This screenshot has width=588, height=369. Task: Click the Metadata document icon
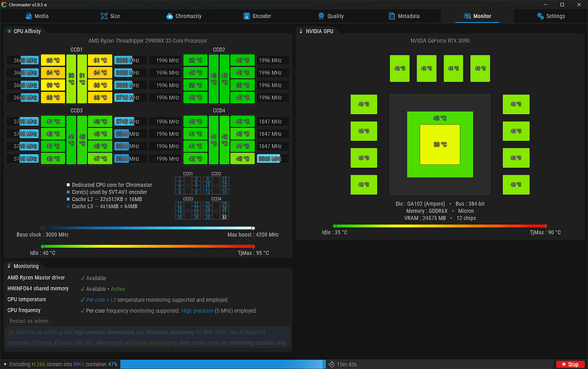point(392,16)
